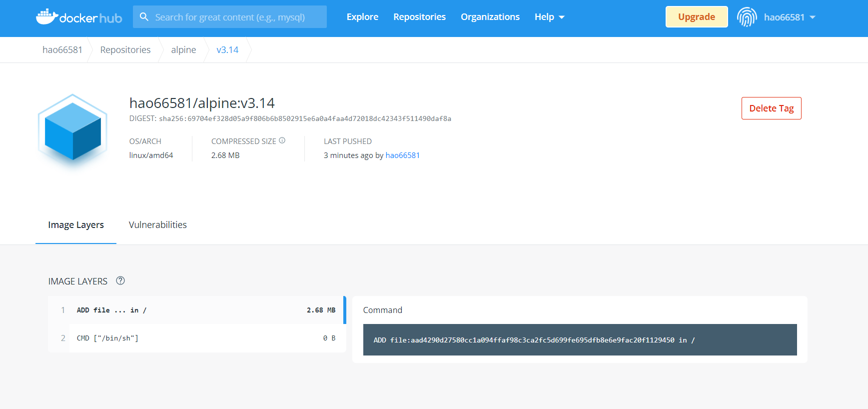Click the Repositories breadcrumb link

point(125,50)
